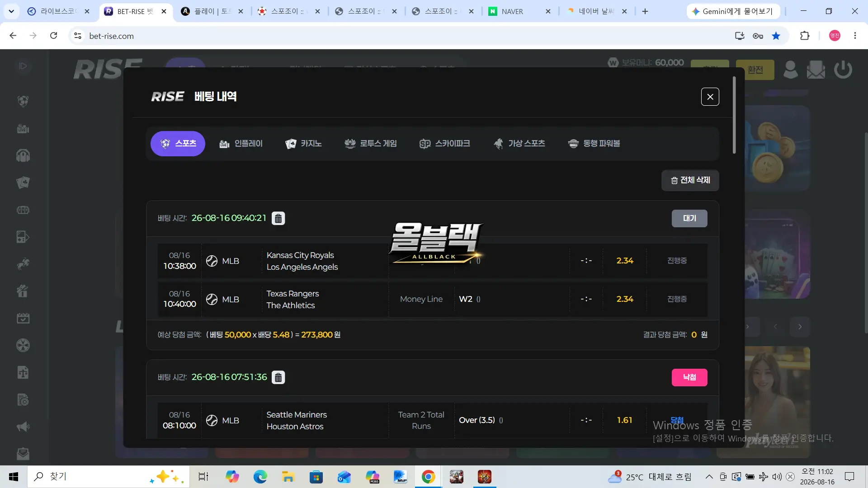Screen dimensions: 868x488
Task: Click the 전체 삭제 delete-all button
Action: 690,180
